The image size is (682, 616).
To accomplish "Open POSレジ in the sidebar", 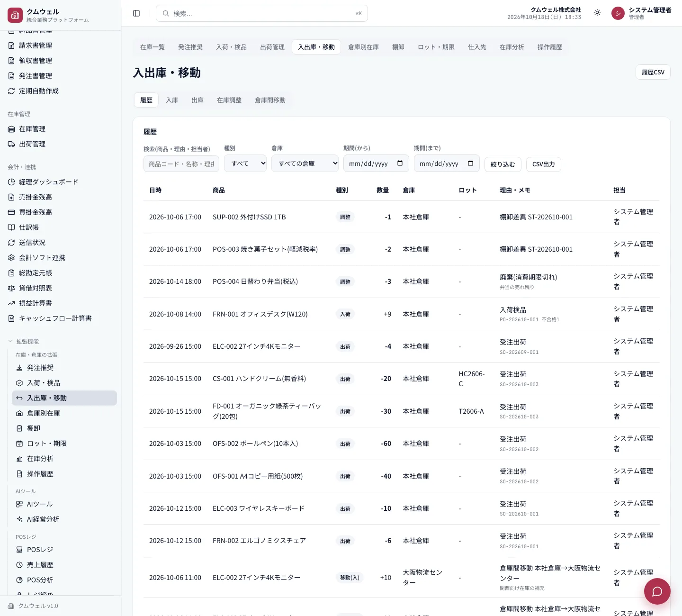I will 64,550.
